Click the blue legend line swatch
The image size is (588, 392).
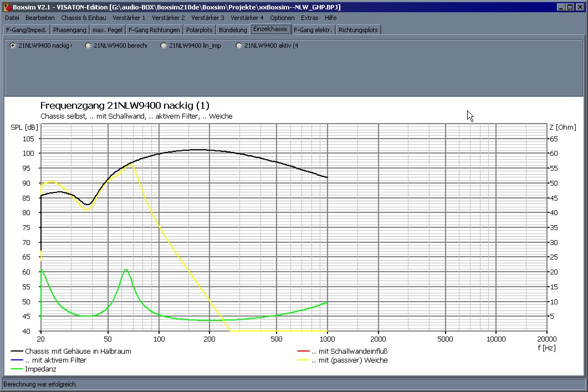click(x=17, y=360)
